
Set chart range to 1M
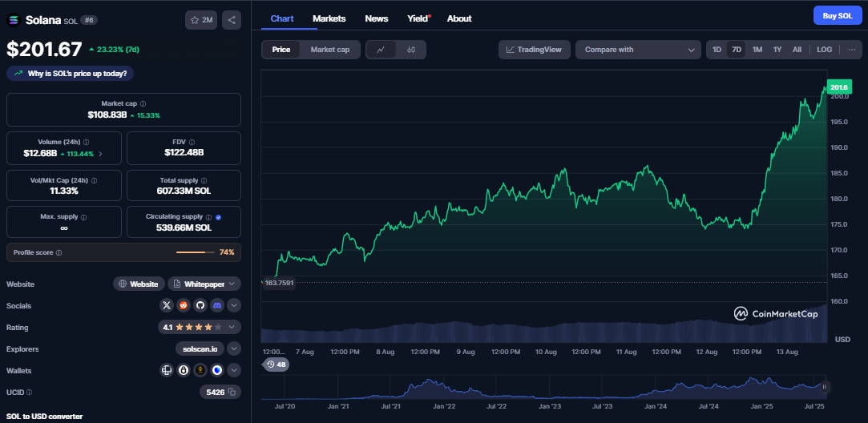757,50
